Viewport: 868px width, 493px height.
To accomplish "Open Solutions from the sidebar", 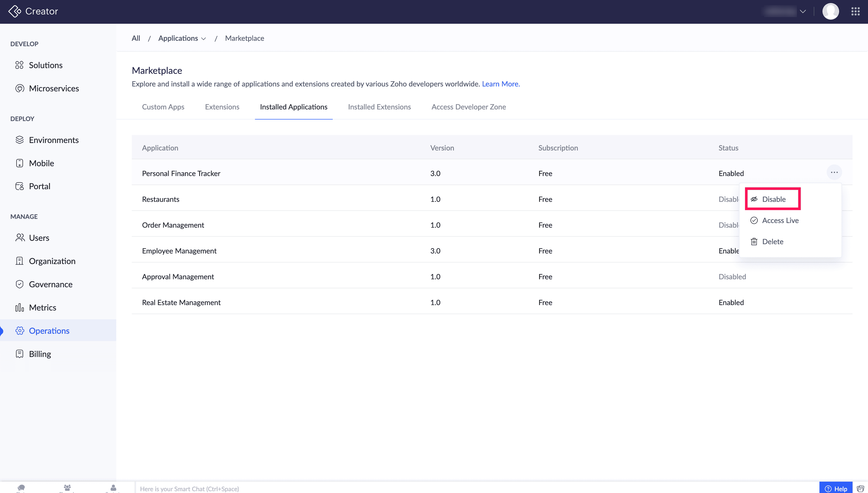I will 45,65.
